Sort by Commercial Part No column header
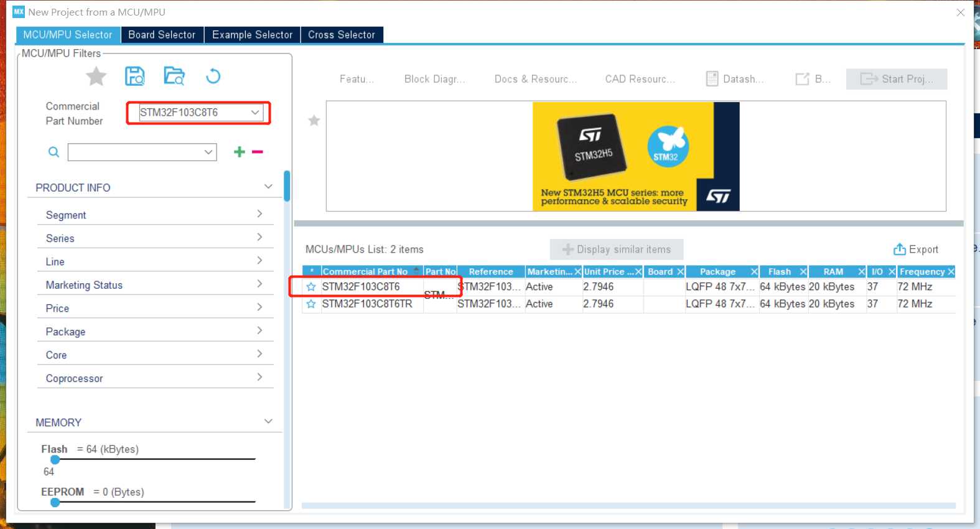Viewport: 980px width, 529px height. 365,271
